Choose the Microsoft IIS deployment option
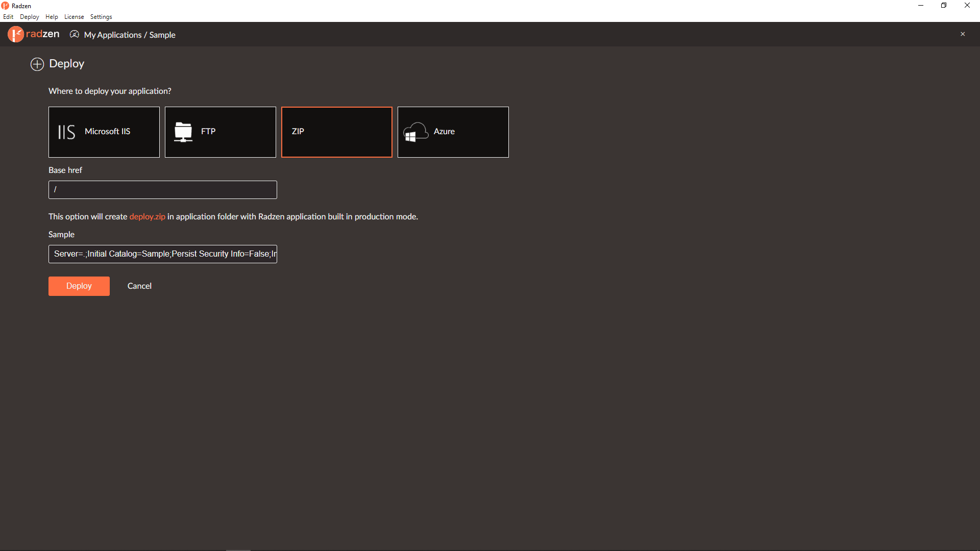The height and width of the screenshot is (551, 980). (104, 132)
